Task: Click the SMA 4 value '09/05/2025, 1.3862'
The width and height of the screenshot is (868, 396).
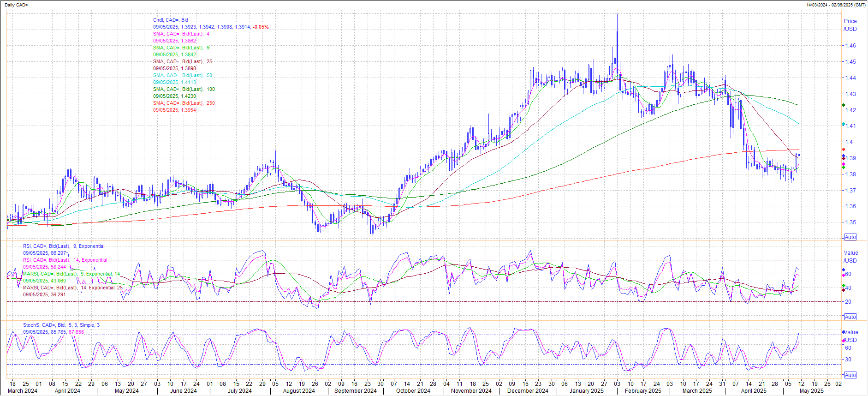Action: click(175, 41)
